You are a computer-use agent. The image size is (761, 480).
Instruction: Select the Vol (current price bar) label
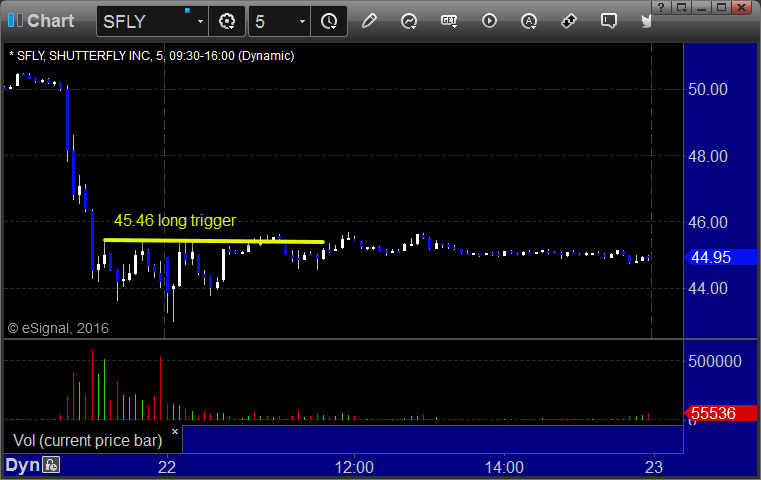(87, 440)
